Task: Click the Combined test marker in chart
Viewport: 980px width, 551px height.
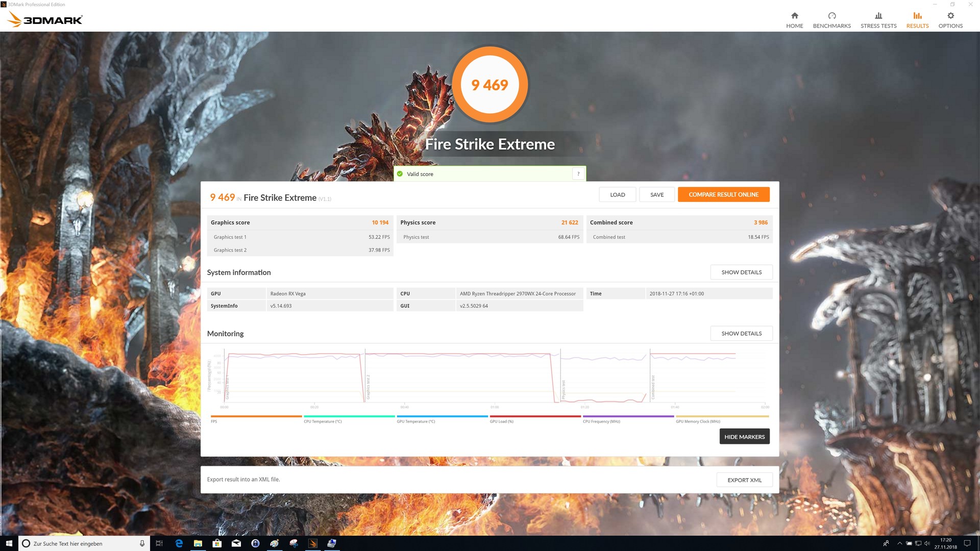Action: (652, 387)
